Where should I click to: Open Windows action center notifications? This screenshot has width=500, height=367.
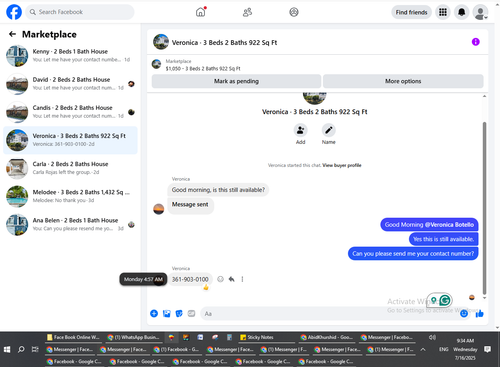click(487, 349)
